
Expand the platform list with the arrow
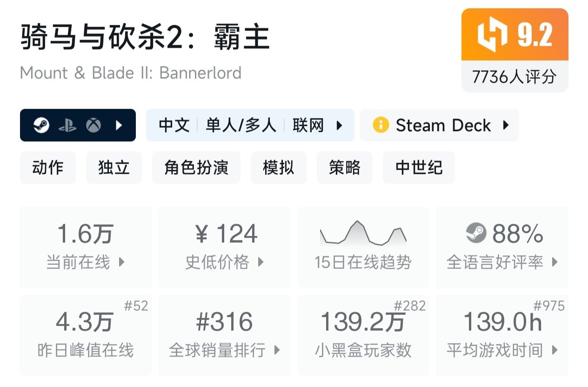point(119,125)
